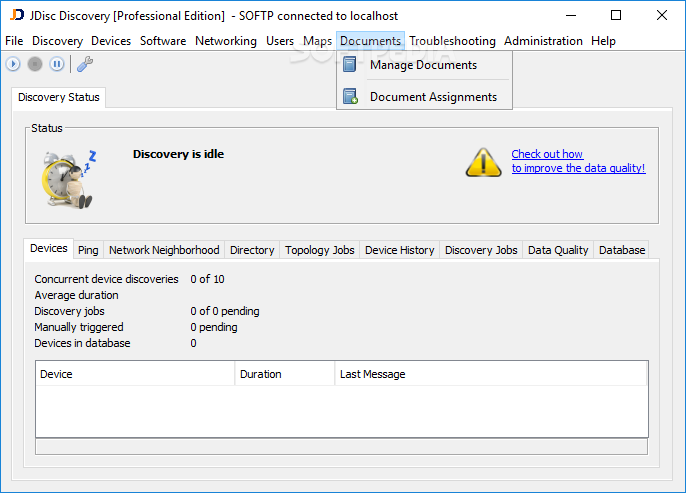The height and width of the screenshot is (493, 686).
Task: Switch to the Discovery Jobs tab
Action: (x=481, y=250)
